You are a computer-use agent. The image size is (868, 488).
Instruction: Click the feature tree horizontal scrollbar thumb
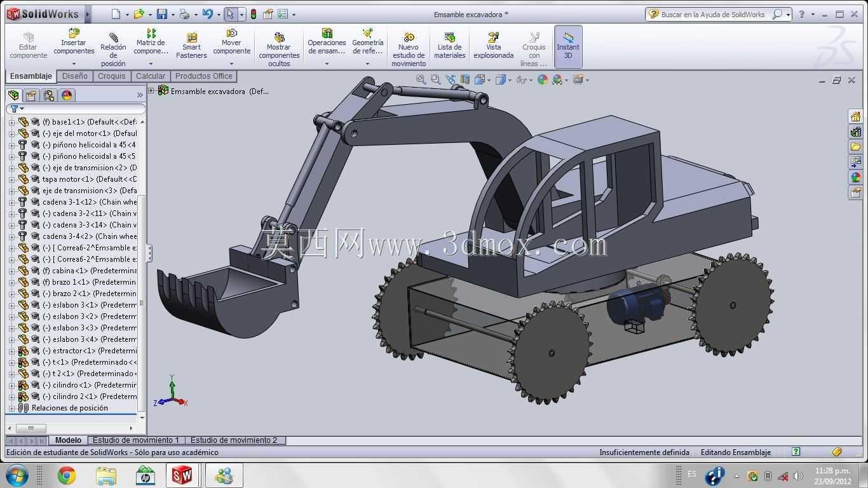tap(31, 428)
